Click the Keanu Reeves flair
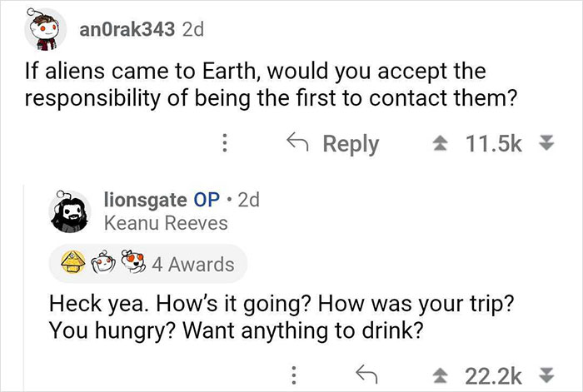The width and height of the screenshot is (583, 392). tap(164, 222)
